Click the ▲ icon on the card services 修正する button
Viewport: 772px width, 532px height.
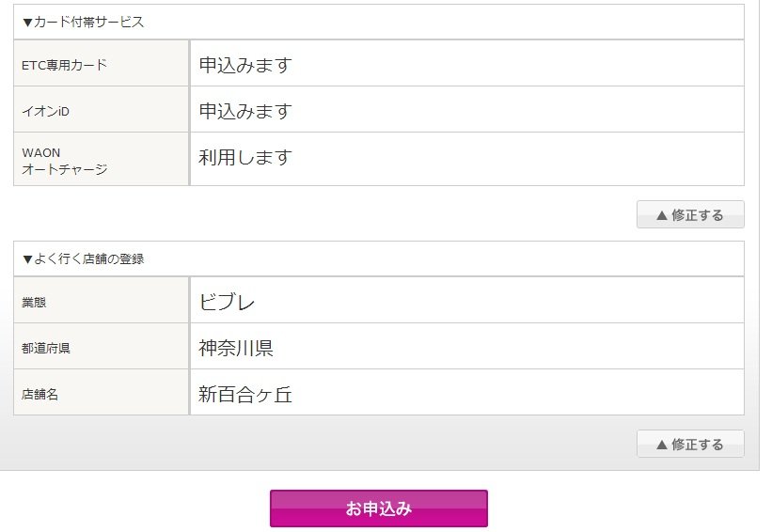coord(661,215)
